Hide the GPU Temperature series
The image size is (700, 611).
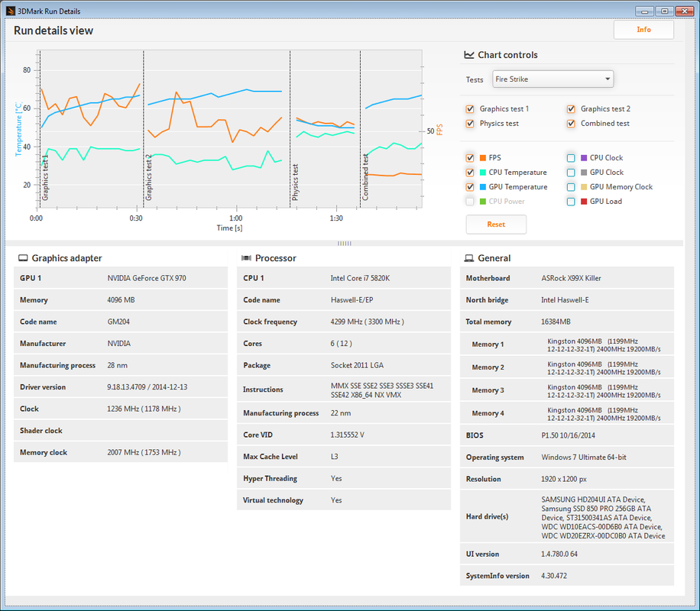[470, 187]
